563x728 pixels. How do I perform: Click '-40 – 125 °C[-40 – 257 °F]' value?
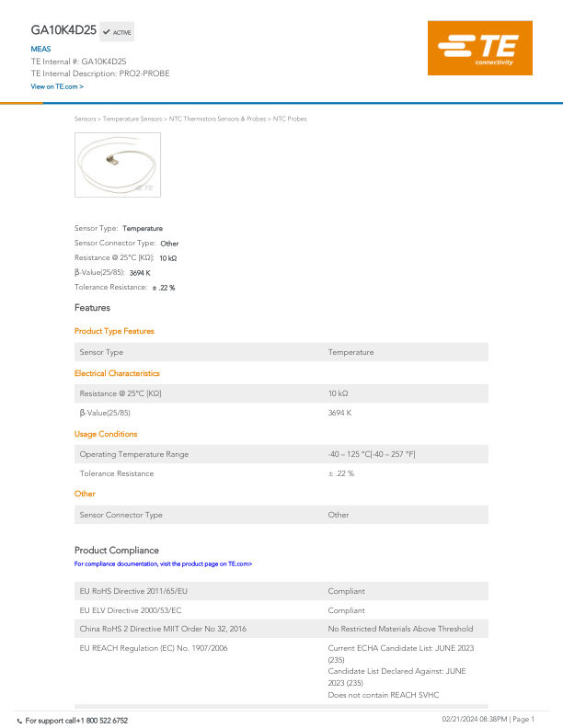click(372, 454)
